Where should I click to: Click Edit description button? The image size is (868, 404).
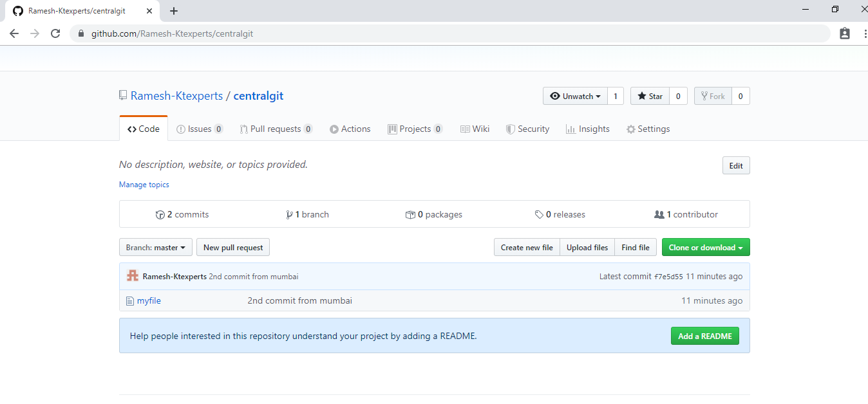point(736,165)
